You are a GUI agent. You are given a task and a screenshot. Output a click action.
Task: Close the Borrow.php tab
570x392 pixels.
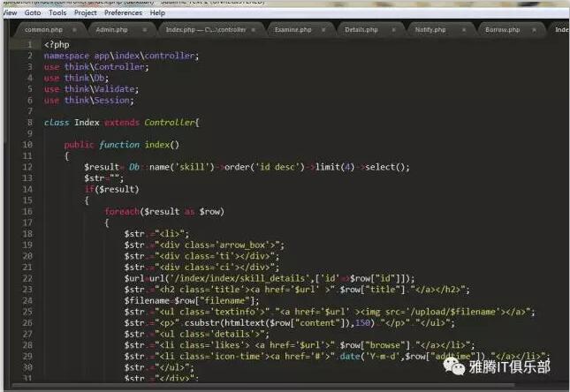coord(534,29)
